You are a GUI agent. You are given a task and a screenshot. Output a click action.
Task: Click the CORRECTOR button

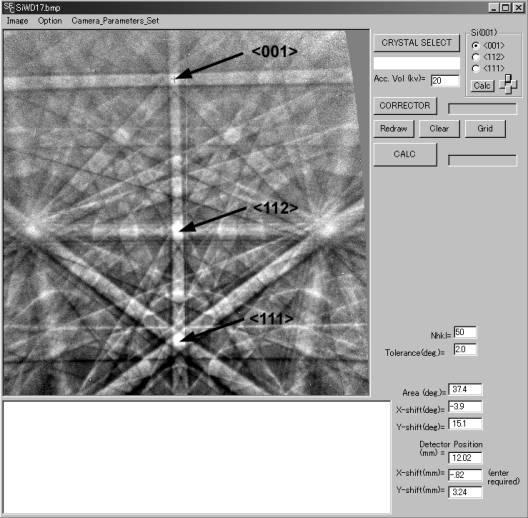click(x=405, y=106)
